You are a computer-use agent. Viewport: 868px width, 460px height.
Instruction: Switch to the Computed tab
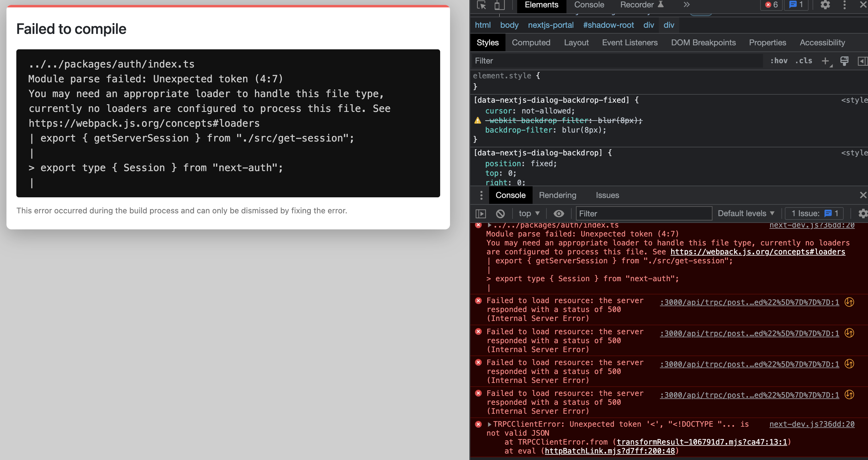click(531, 43)
